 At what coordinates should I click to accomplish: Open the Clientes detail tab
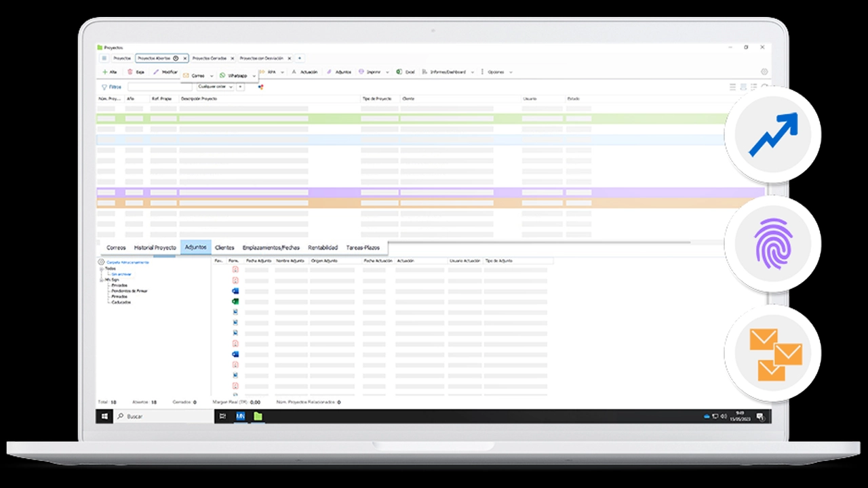tap(224, 248)
